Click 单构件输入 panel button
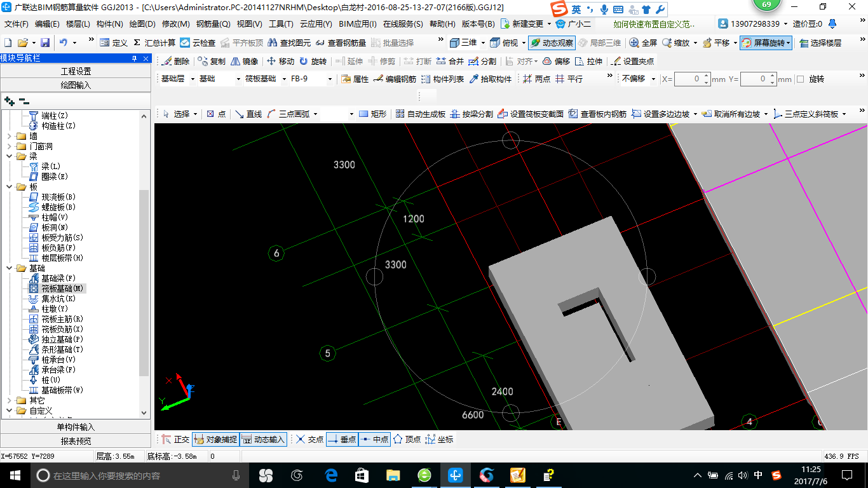The height and width of the screenshot is (488, 868). (76, 427)
